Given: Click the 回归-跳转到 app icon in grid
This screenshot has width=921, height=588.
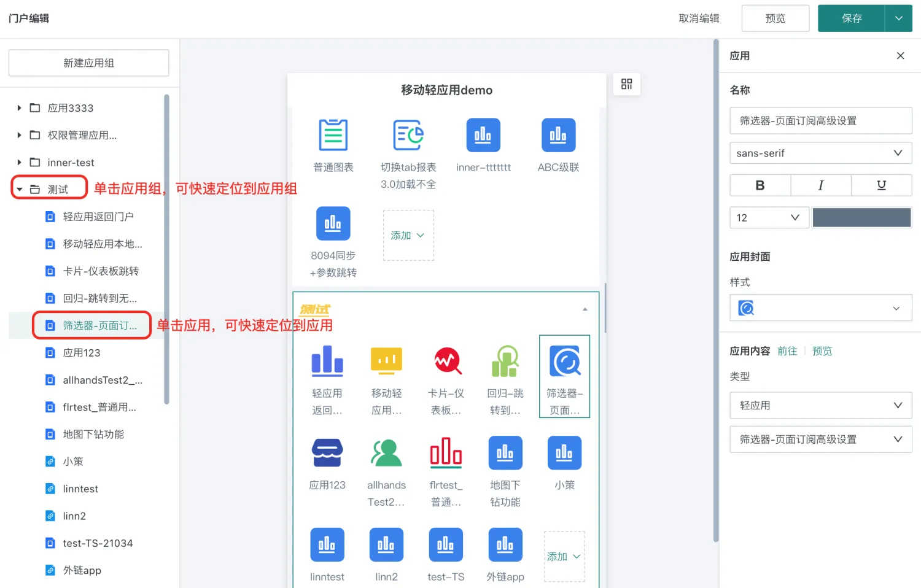Looking at the screenshot, I should tap(505, 361).
